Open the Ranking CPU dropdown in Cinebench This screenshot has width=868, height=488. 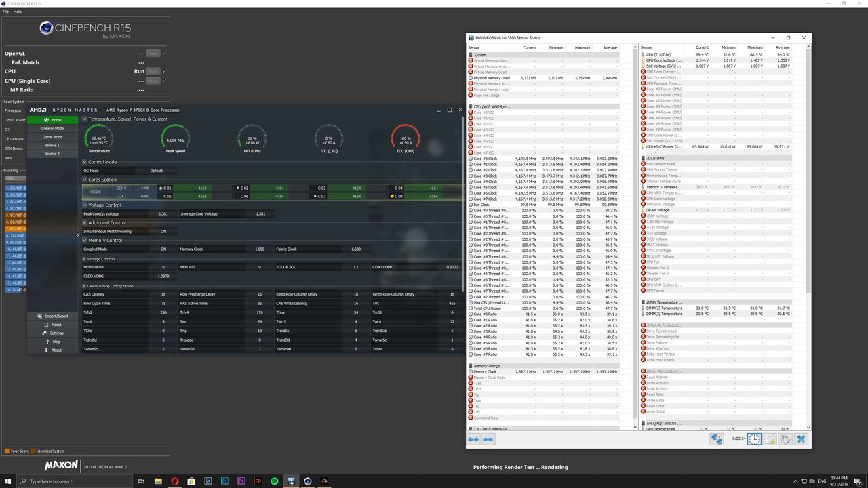click(x=15, y=178)
